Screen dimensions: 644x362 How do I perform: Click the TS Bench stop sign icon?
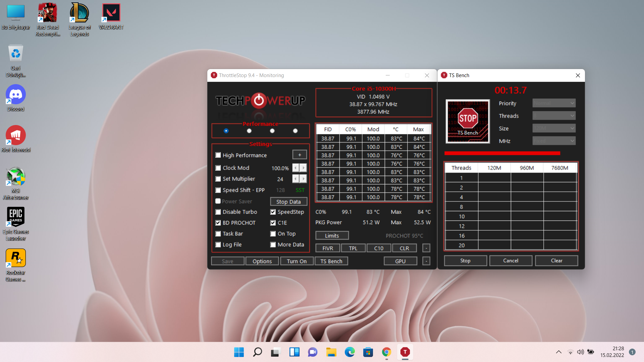point(468,121)
